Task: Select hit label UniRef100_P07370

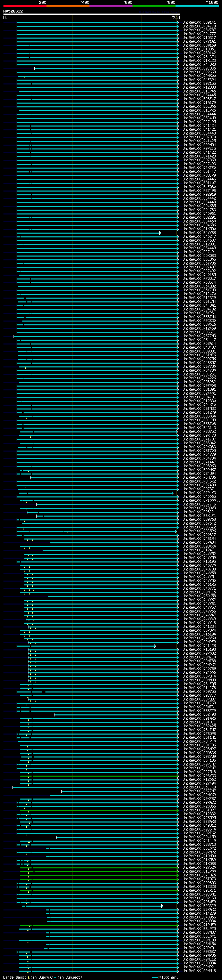Action: coord(199,137)
